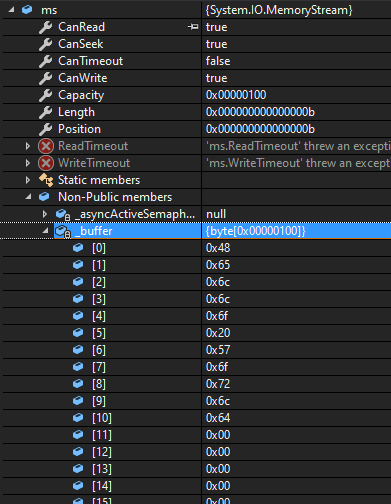Click the true value of CanWrite
391x504 pixels.
point(216,78)
